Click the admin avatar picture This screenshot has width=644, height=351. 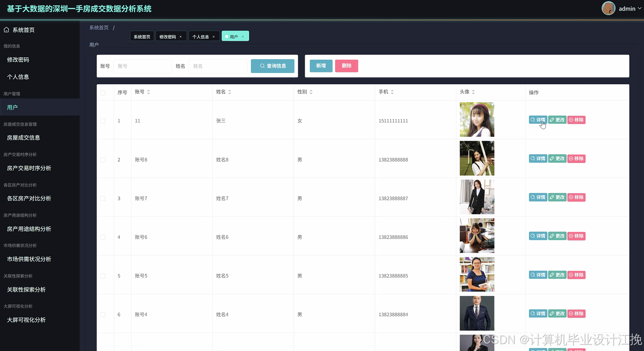[x=608, y=8]
